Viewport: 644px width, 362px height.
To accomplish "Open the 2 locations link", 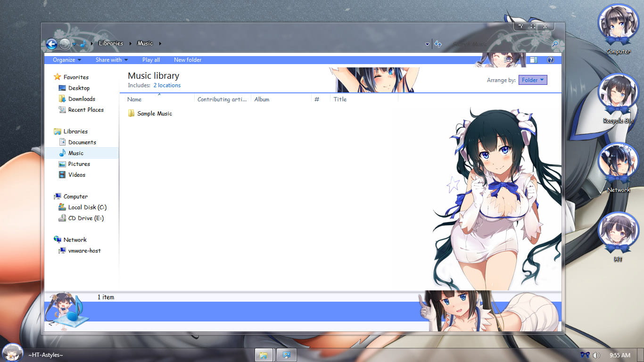I will 167,85.
